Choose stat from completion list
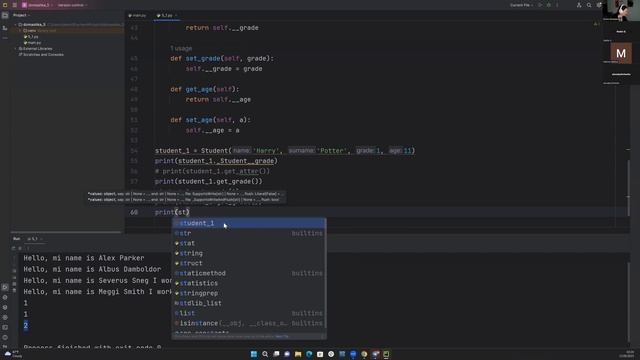 pyautogui.click(x=249, y=243)
